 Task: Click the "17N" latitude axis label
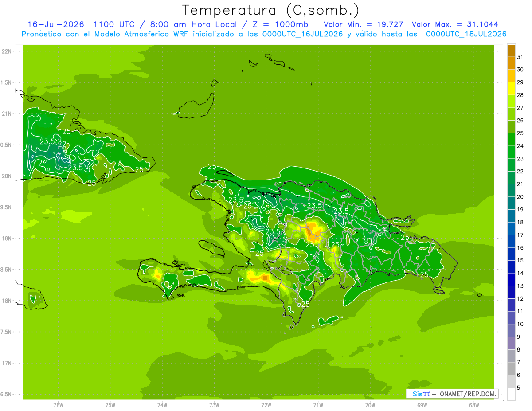click(7, 363)
